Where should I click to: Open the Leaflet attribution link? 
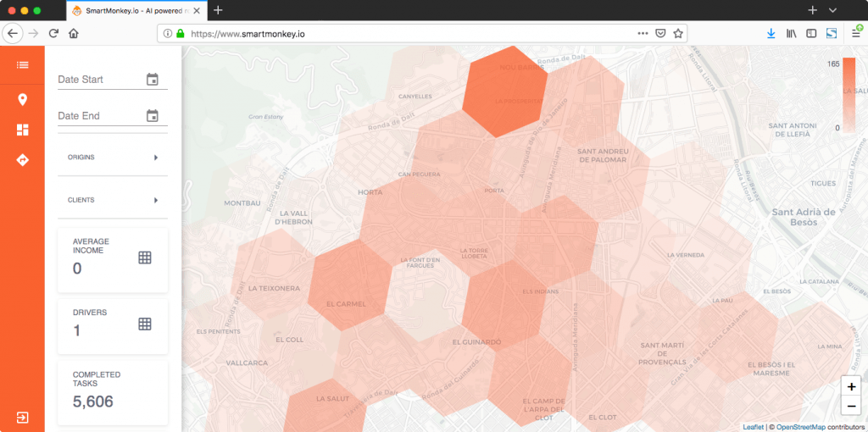point(754,427)
